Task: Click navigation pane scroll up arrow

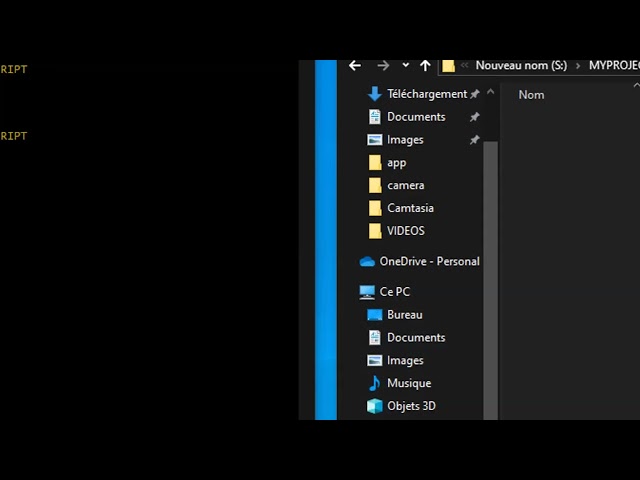Action: 490,92
